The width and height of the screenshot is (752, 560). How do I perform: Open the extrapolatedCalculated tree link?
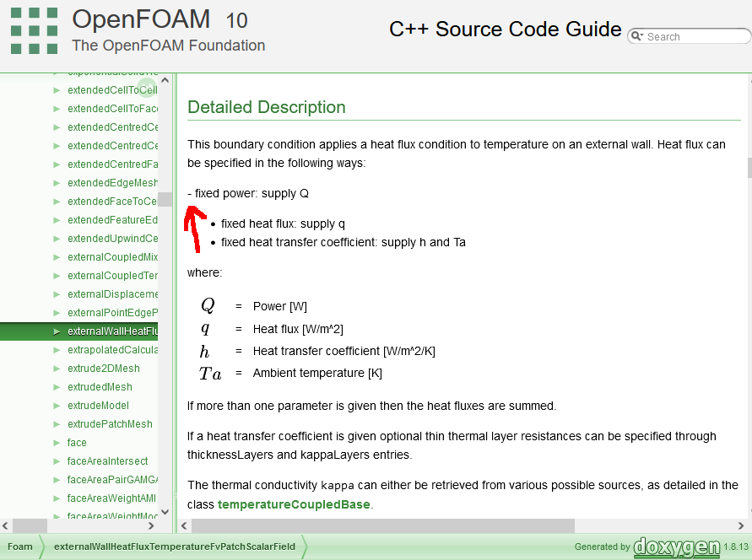(112, 350)
